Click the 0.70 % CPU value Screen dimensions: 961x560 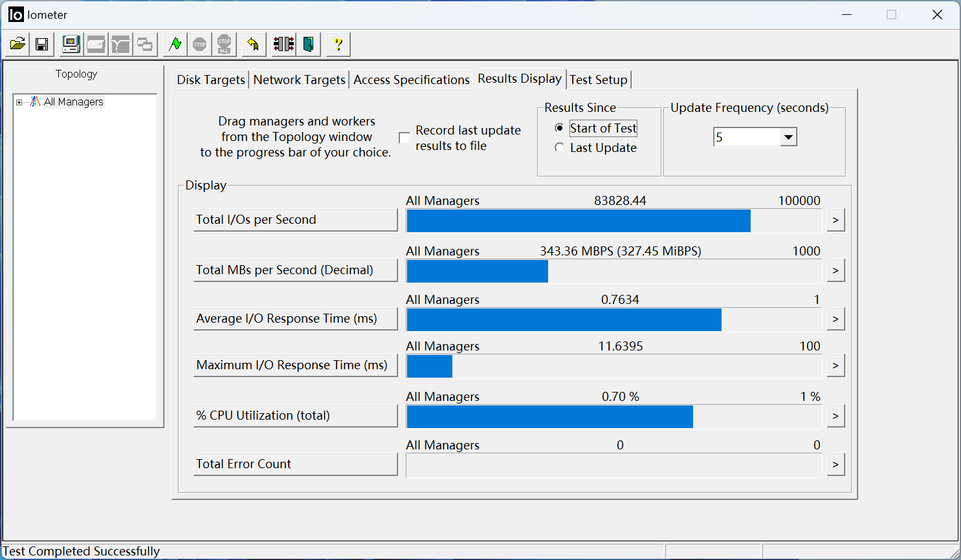(x=621, y=396)
